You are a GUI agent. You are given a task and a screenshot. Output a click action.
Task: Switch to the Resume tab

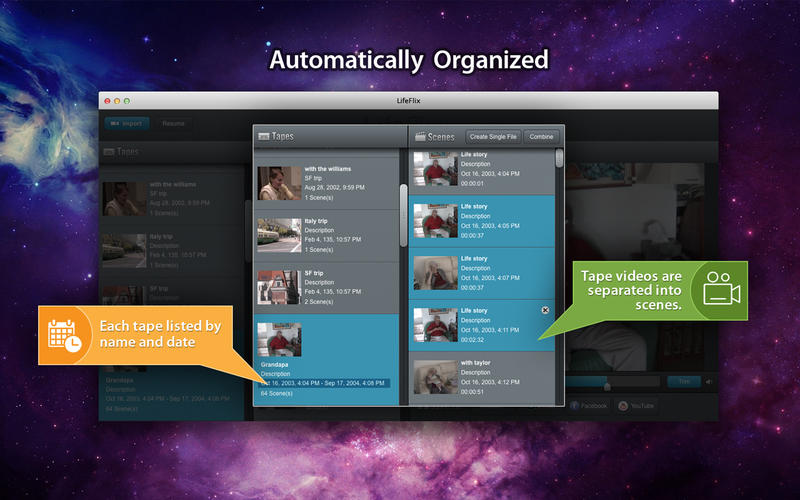[174, 124]
